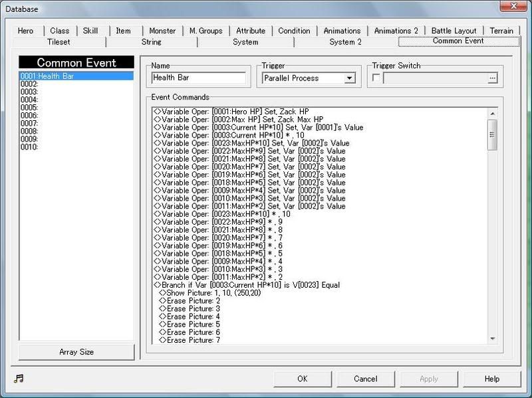This screenshot has width=532, height=398.
Task: Open the Animations 2 tab
Action: pyautogui.click(x=396, y=31)
